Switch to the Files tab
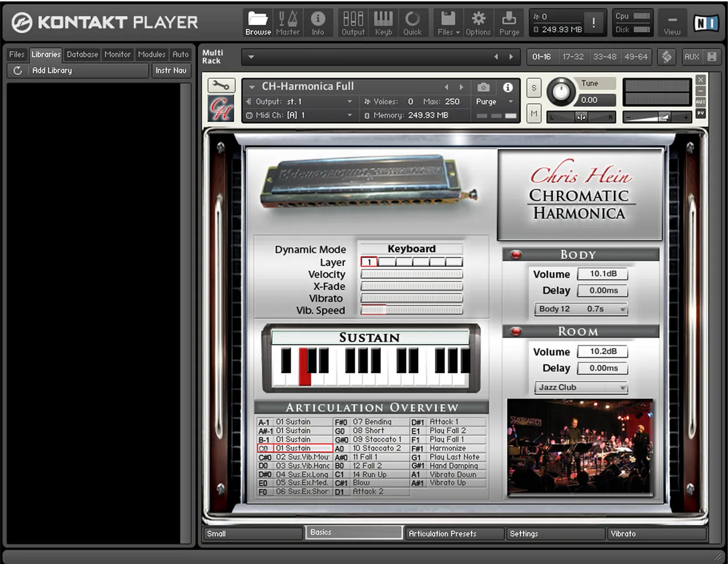The height and width of the screenshot is (564, 728). [17, 55]
